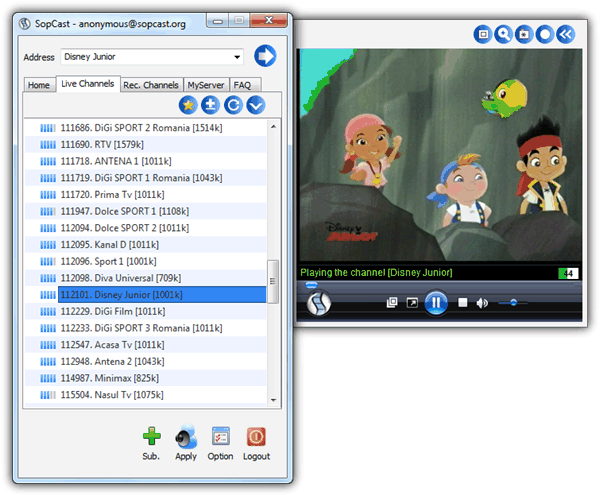Select channel 111947. Dolce SPORT 1

(145, 211)
